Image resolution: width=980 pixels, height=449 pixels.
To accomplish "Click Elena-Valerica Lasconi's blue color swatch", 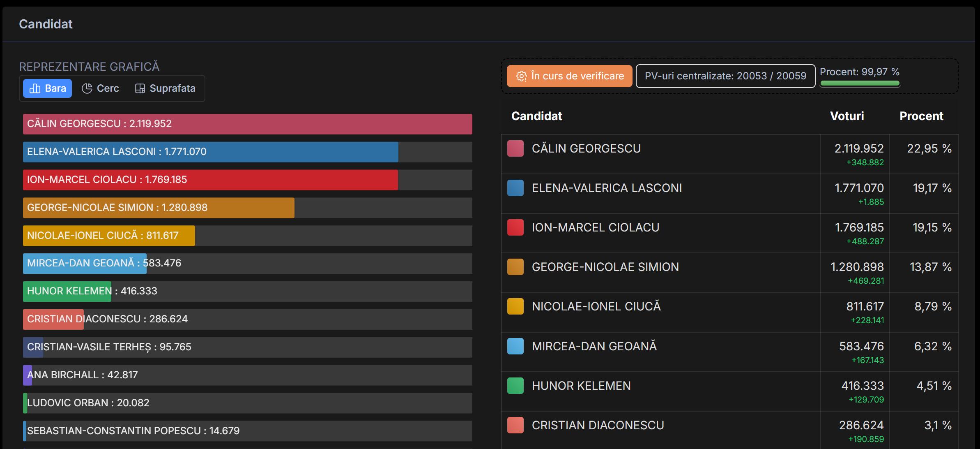I will coord(515,188).
